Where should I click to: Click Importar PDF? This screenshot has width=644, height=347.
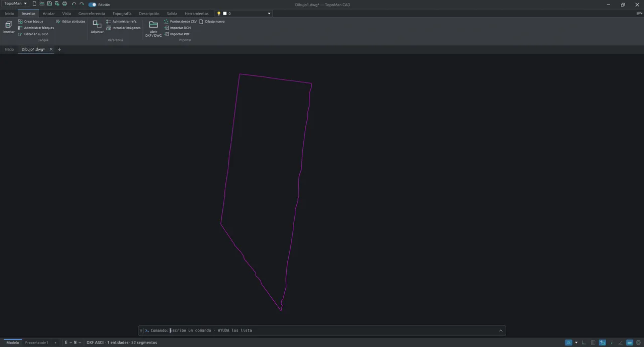(177, 34)
